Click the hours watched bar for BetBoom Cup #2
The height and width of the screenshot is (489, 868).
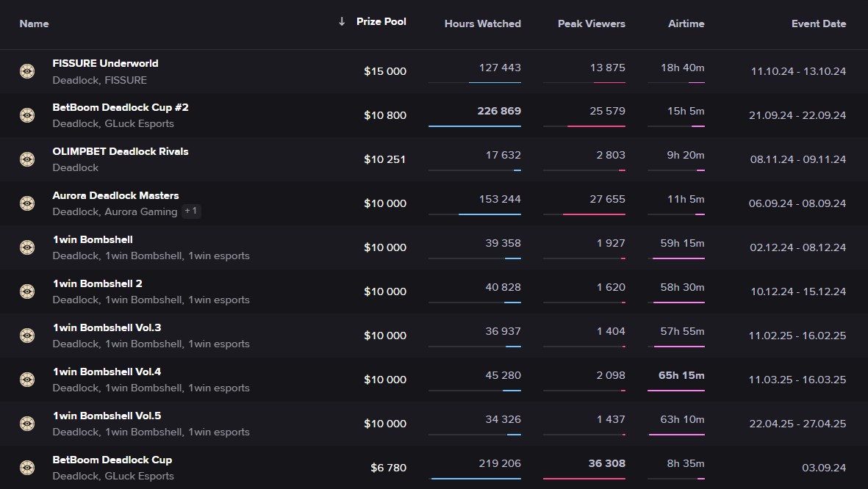474,126
